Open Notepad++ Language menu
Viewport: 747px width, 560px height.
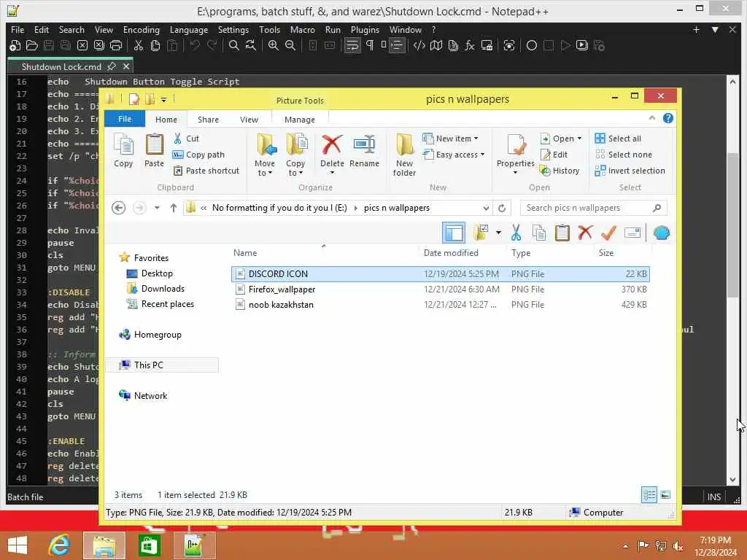pyautogui.click(x=189, y=29)
